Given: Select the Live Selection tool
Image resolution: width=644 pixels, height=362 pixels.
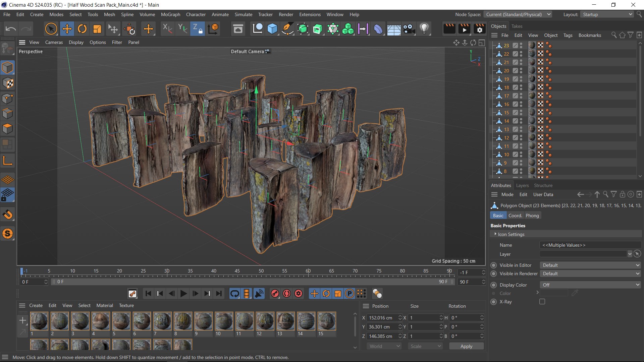Looking at the screenshot, I should [51, 29].
